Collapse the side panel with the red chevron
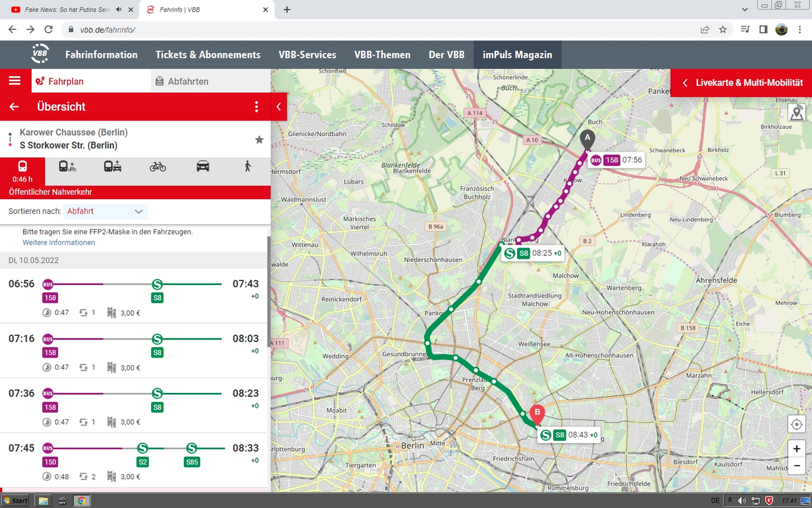 pos(279,107)
